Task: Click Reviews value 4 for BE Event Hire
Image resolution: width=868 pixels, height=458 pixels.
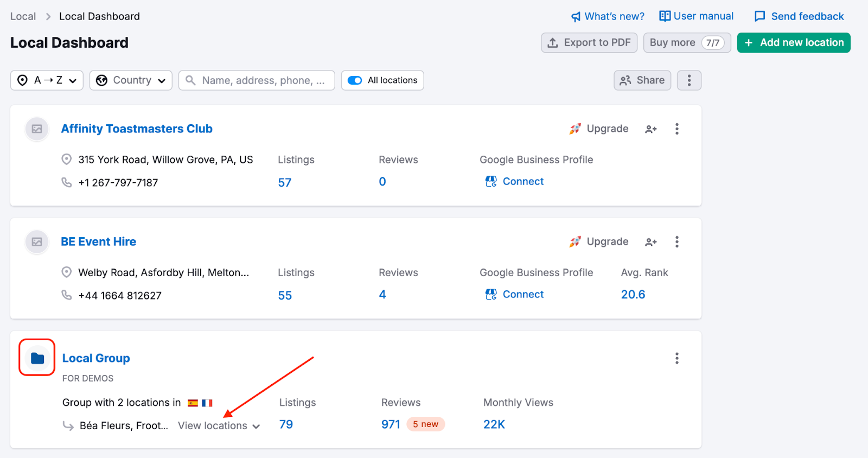Action: [x=382, y=295]
